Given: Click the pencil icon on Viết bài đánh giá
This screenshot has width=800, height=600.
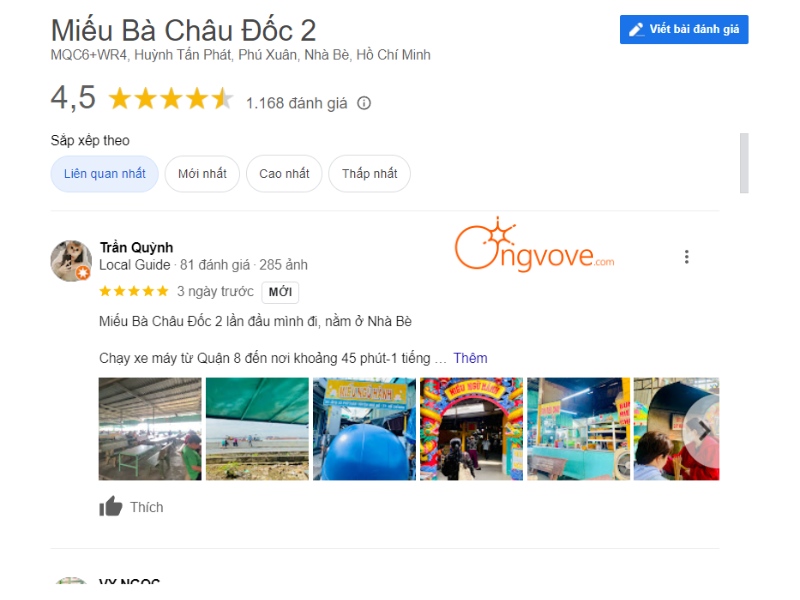Looking at the screenshot, I should click(x=636, y=30).
